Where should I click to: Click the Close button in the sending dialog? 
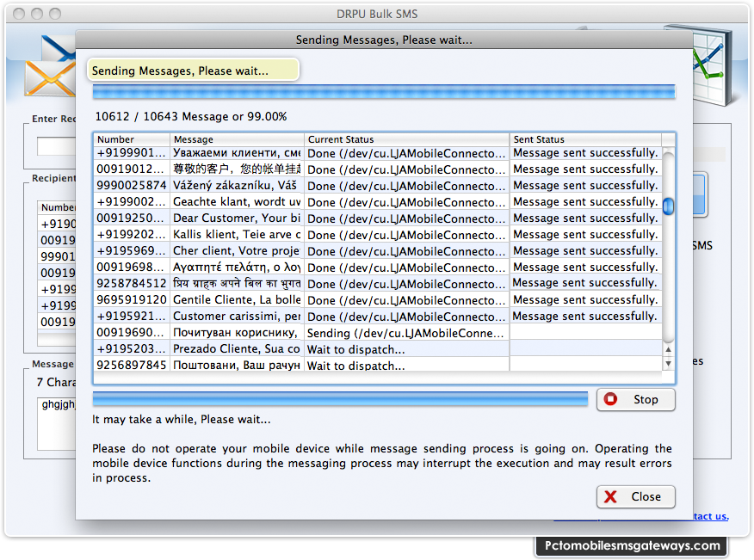pos(636,496)
